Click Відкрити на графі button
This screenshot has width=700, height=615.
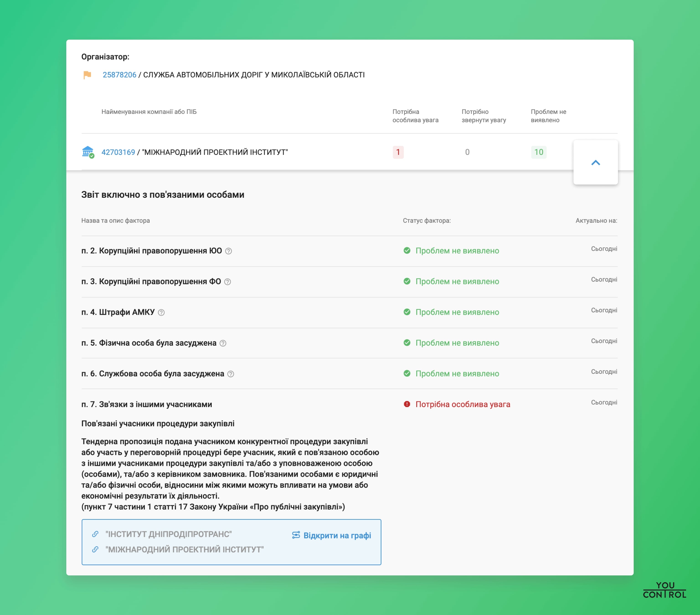(x=332, y=535)
